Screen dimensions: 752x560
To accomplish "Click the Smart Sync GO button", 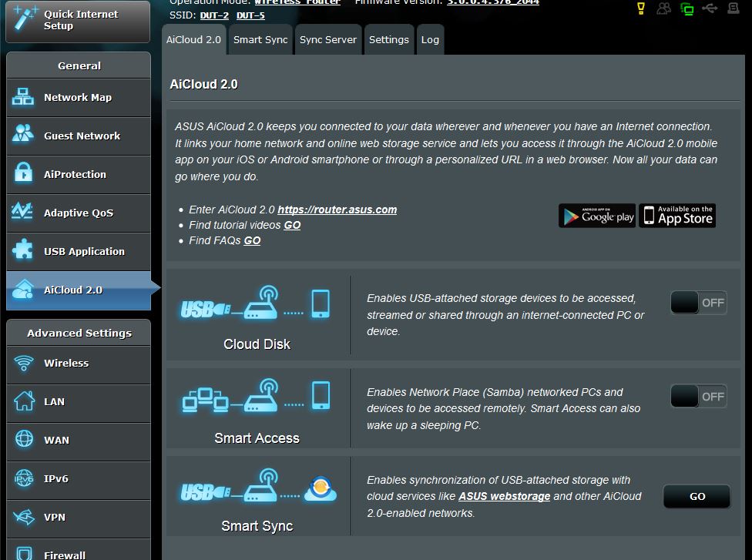I will 697,497.
